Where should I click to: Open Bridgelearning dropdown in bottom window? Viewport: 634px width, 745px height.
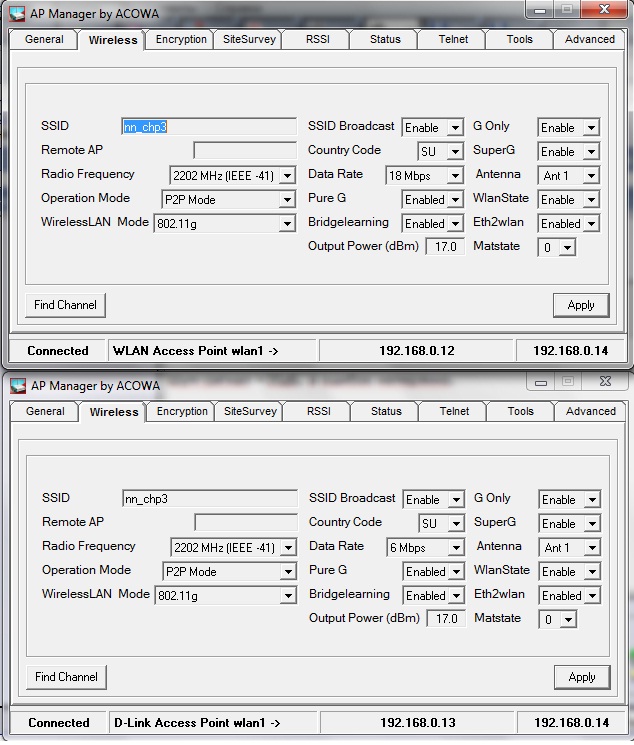[433, 595]
